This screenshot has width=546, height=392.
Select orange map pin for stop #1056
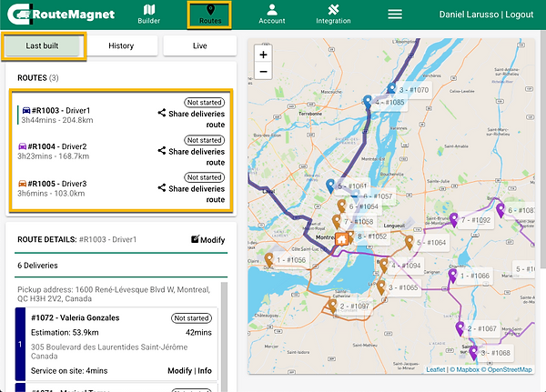click(268, 260)
